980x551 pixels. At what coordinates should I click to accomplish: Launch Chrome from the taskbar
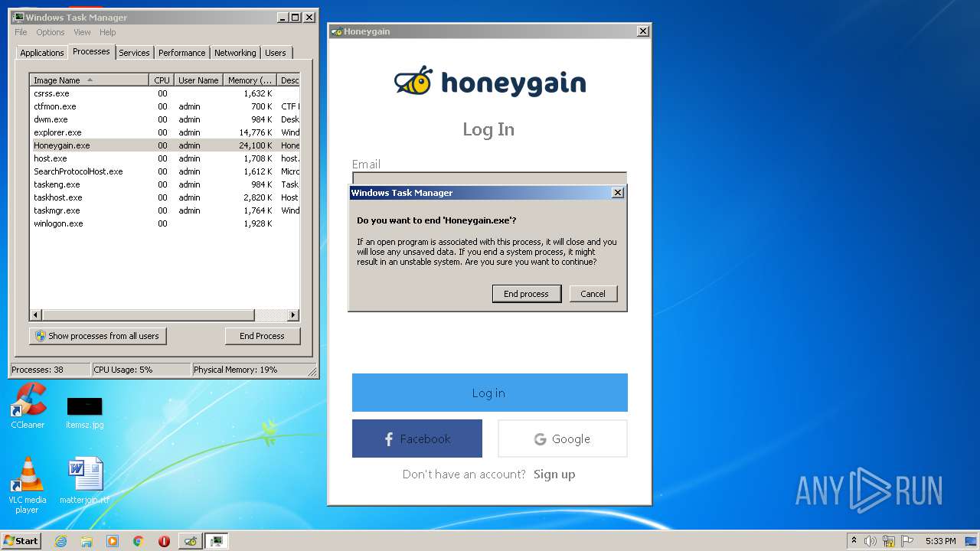point(139,541)
